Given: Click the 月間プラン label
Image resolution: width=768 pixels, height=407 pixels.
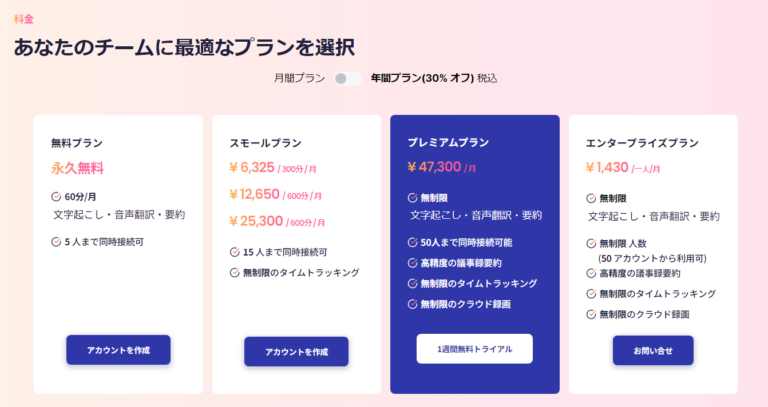Looking at the screenshot, I should (x=299, y=78).
